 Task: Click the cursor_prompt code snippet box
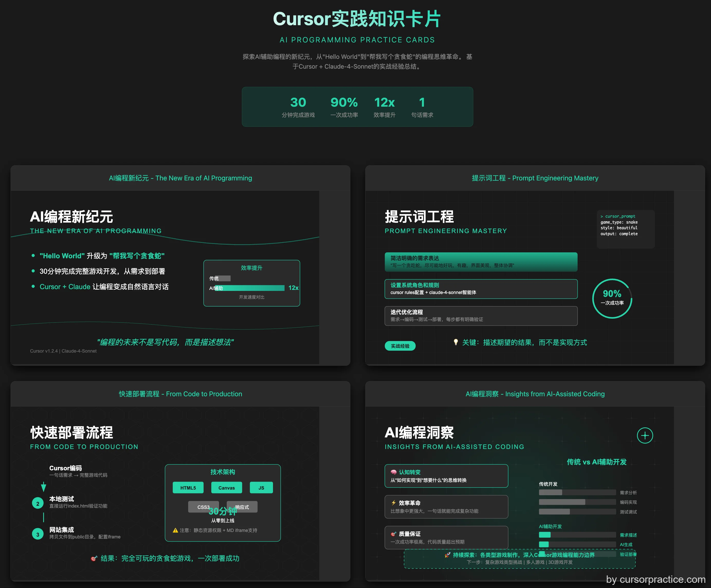(626, 229)
